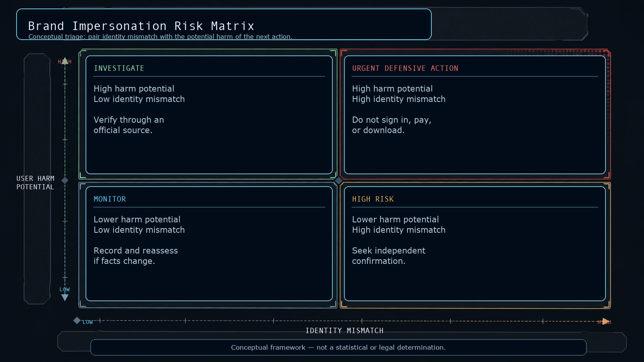Click 'Do not sign in, pay, or download.'

tap(392, 125)
